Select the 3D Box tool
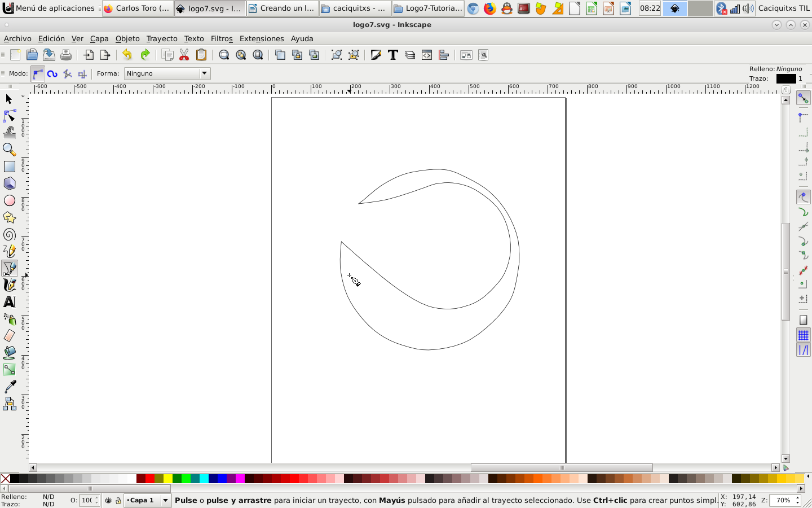The height and width of the screenshot is (508, 812). 9,183
